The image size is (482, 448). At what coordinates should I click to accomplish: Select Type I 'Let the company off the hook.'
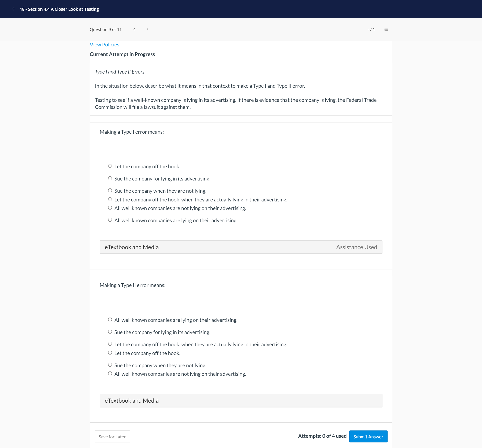pos(110,166)
